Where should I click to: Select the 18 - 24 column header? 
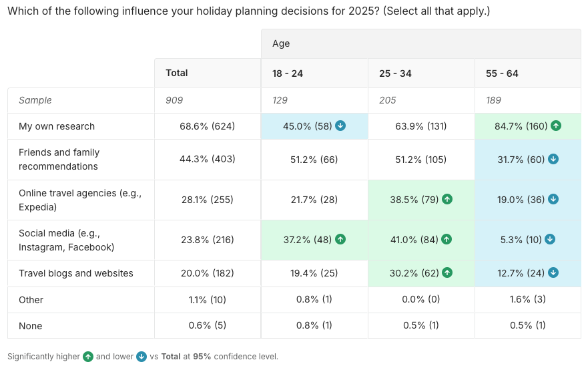coord(288,73)
